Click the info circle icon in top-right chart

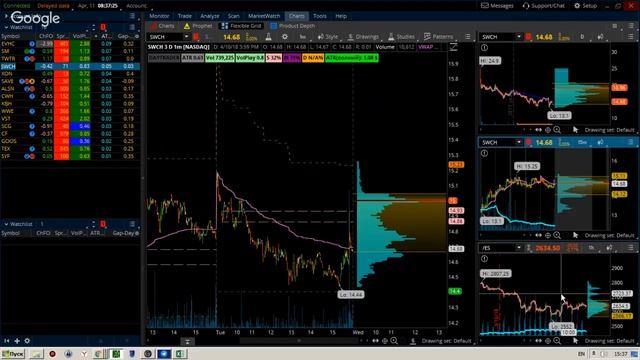484,48
